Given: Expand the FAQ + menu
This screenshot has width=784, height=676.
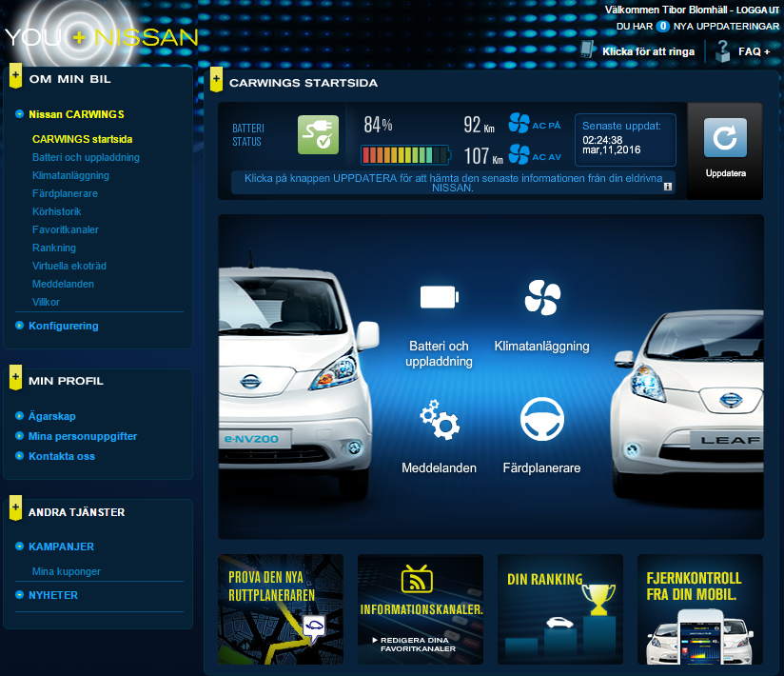Looking at the screenshot, I should 754,51.
